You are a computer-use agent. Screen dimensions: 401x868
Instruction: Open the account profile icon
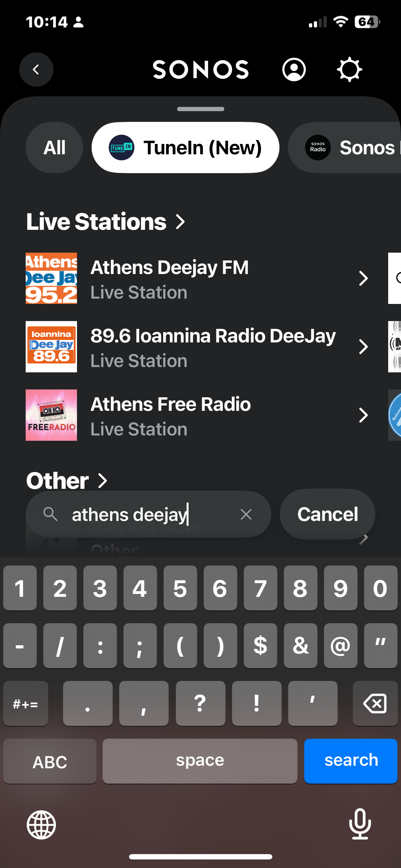tap(294, 69)
